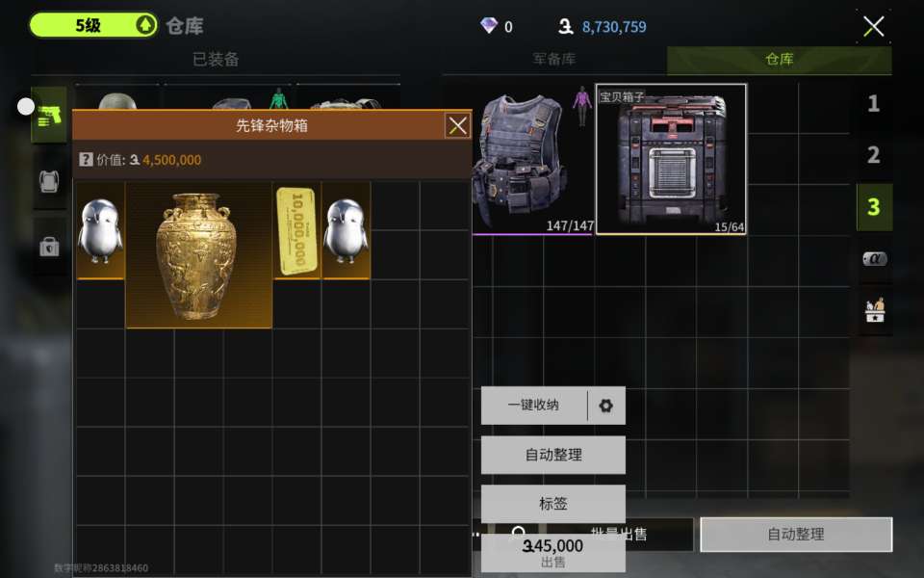Close the 先锋杂物箱 panel
Viewport: 924px width, 578px height.
point(458,125)
